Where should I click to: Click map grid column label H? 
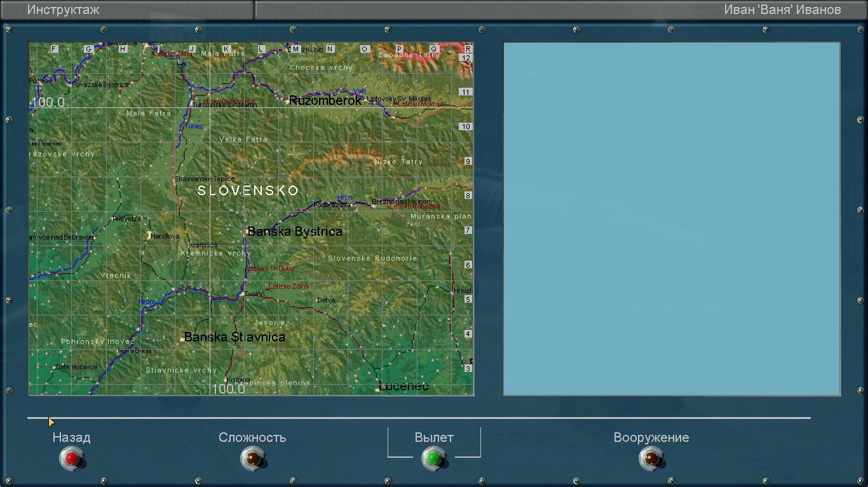point(123,49)
